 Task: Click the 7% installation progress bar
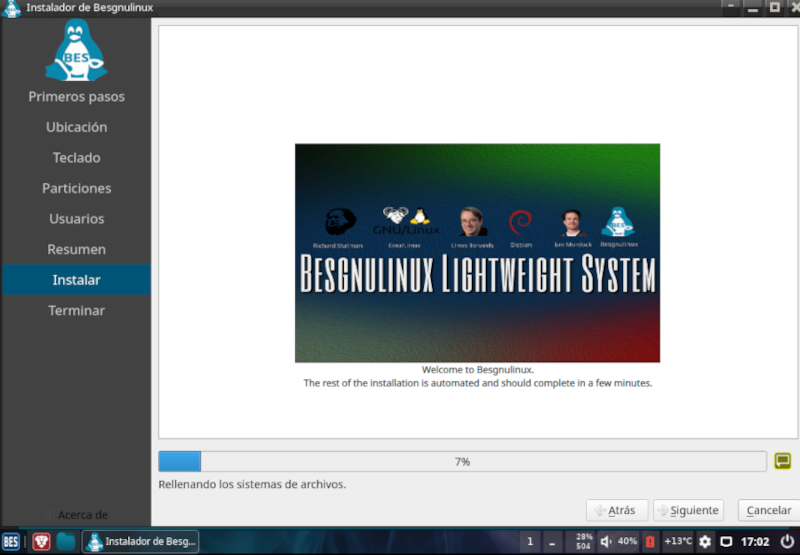(x=462, y=461)
